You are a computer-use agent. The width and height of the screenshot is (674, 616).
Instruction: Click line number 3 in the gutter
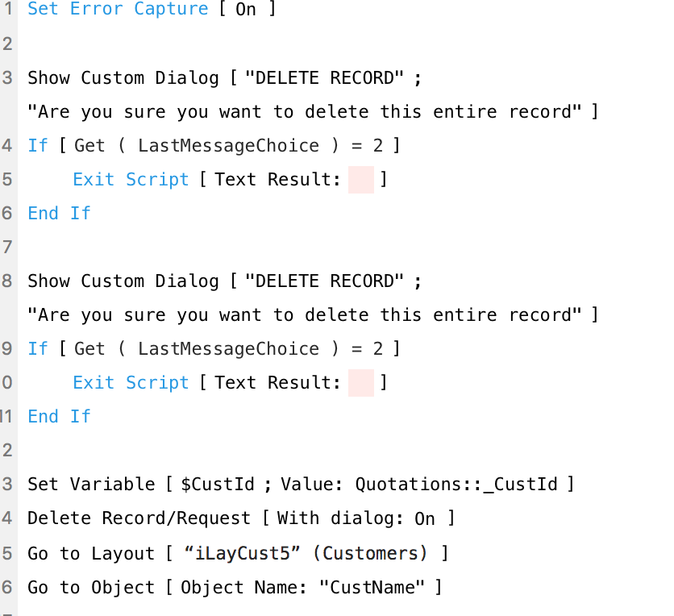(x=7, y=78)
